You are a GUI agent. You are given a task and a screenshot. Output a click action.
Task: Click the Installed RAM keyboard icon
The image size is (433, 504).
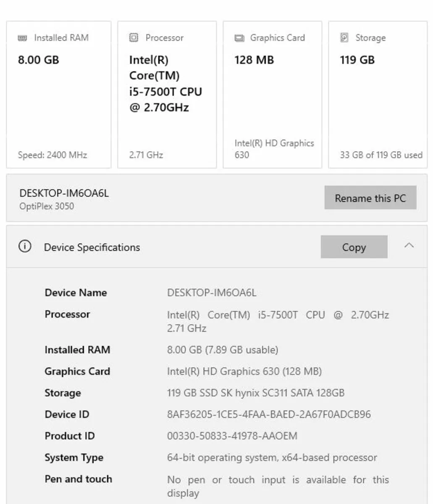click(22, 38)
